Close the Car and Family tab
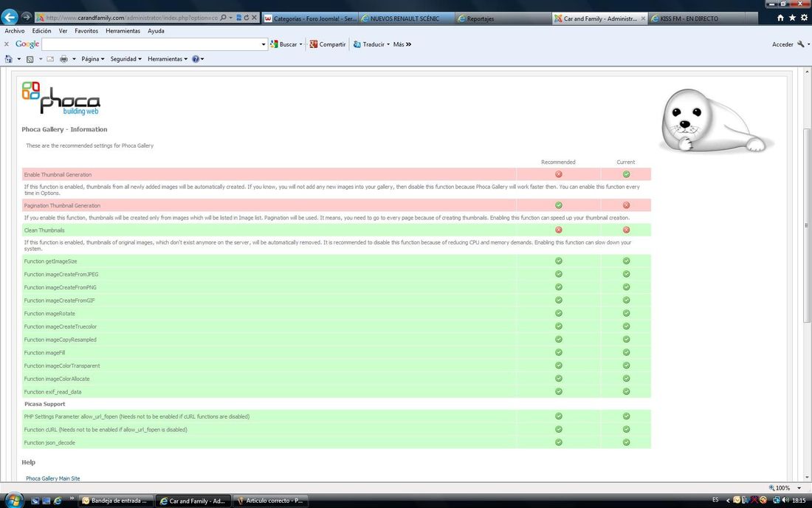Screen dimensions: 812x508 pyautogui.click(x=643, y=18)
